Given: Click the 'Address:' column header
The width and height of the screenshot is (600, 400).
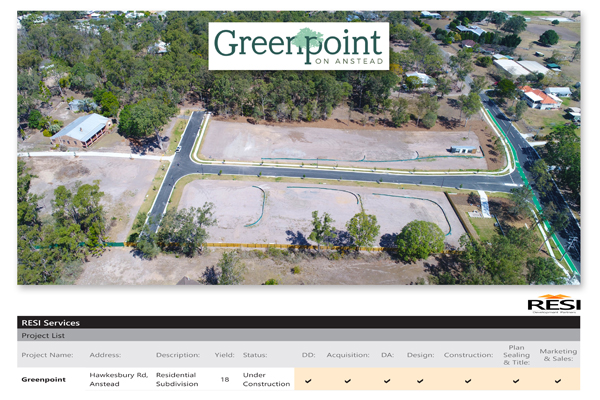Looking at the screenshot, I should (x=105, y=355).
